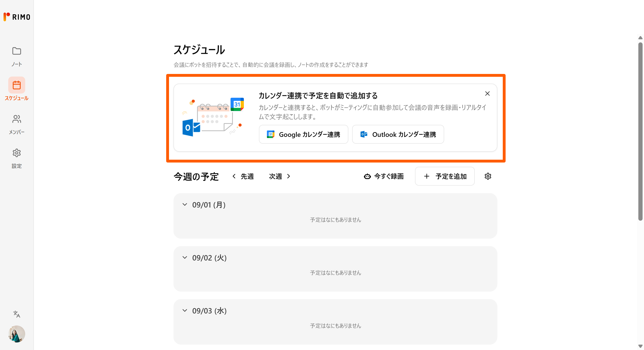644x350 pixels.
Task: Click the 予定を追加 button
Action: [x=445, y=176]
